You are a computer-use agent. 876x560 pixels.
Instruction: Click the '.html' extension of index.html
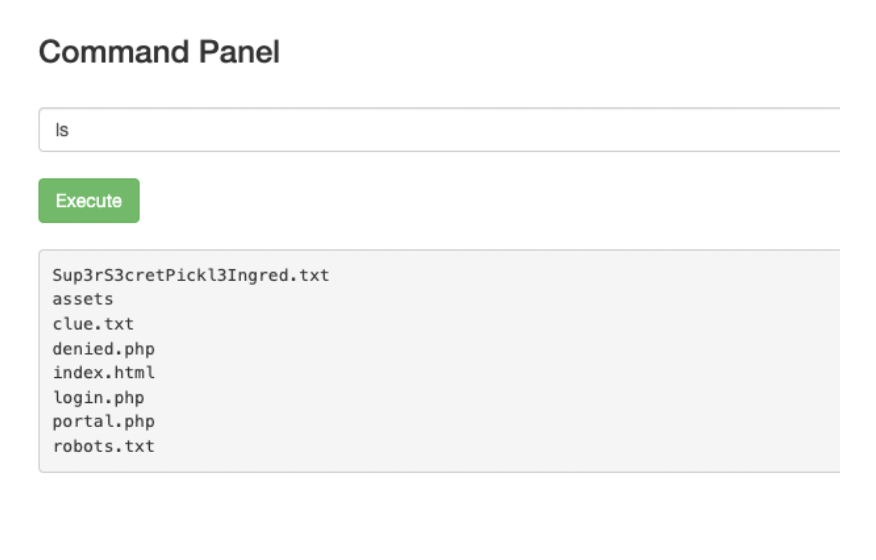(133, 373)
